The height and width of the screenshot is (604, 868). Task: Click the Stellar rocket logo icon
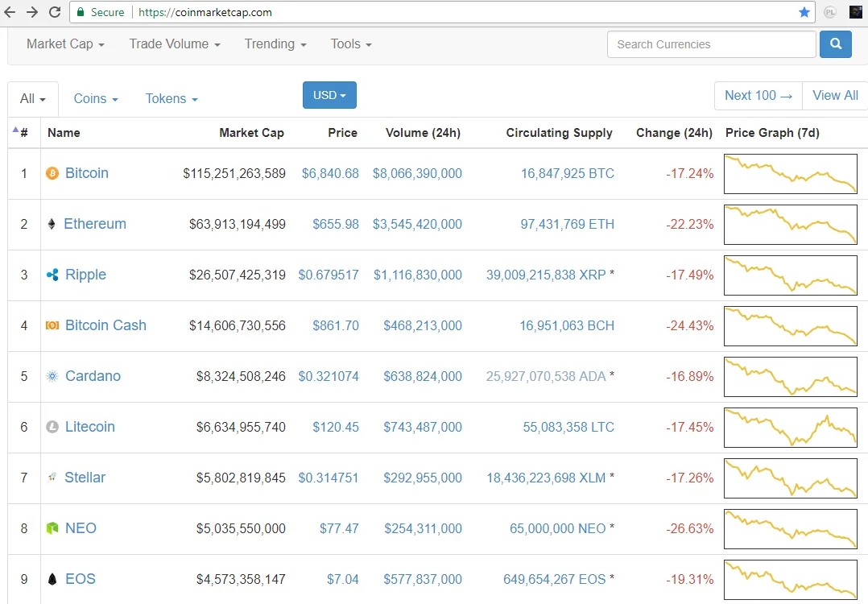pyautogui.click(x=52, y=478)
